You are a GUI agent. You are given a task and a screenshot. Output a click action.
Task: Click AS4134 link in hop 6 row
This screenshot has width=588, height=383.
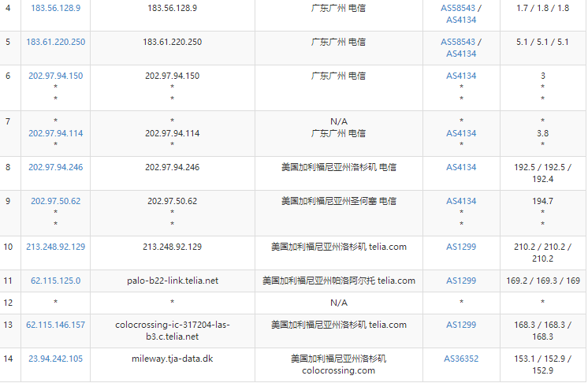coord(461,76)
